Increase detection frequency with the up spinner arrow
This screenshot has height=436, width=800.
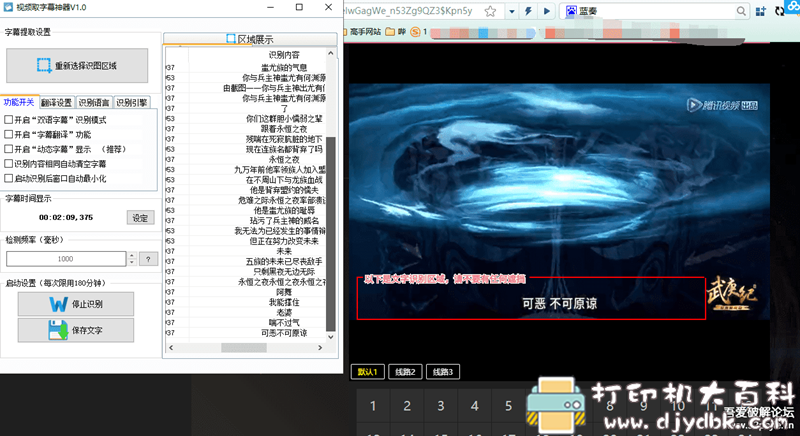(x=132, y=255)
